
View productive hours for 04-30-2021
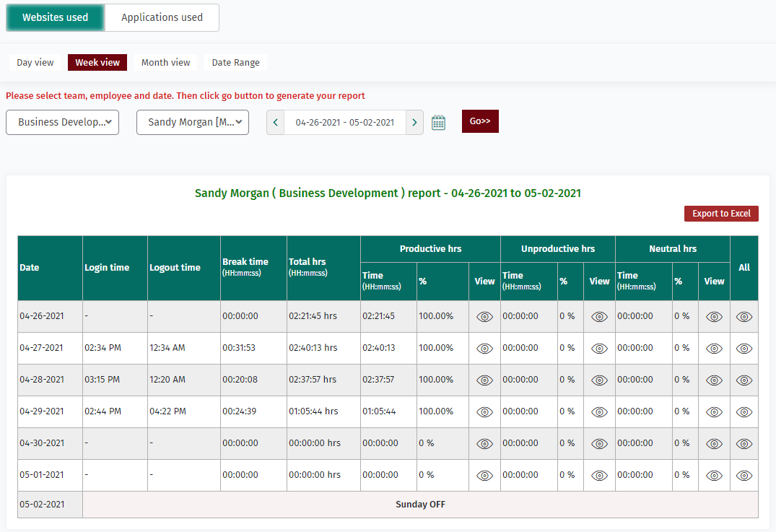[484, 443]
